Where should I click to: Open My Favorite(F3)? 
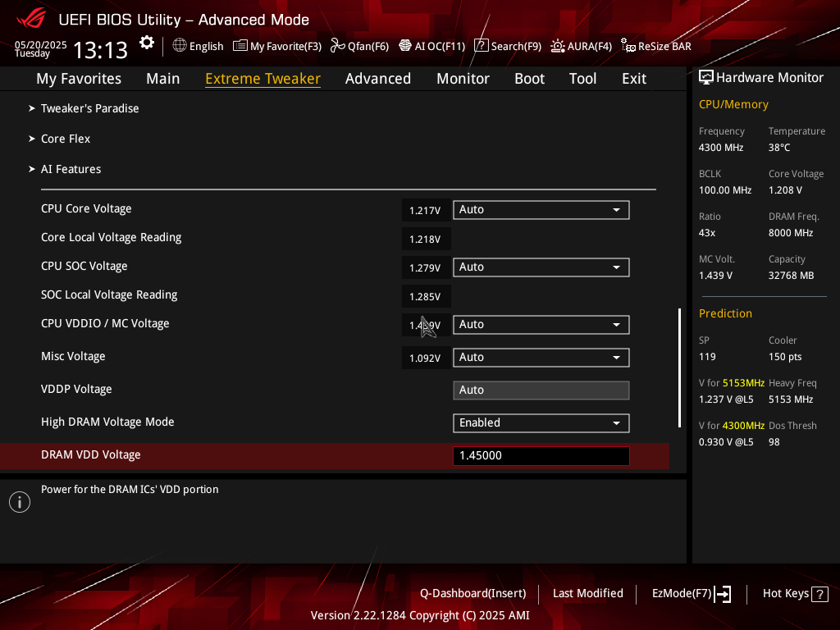(x=277, y=46)
